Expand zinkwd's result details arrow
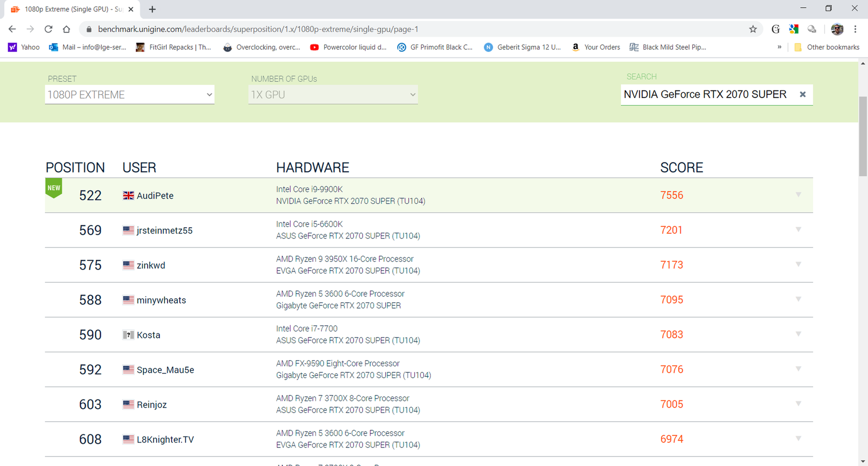868x466 pixels. click(x=798, y=264)
